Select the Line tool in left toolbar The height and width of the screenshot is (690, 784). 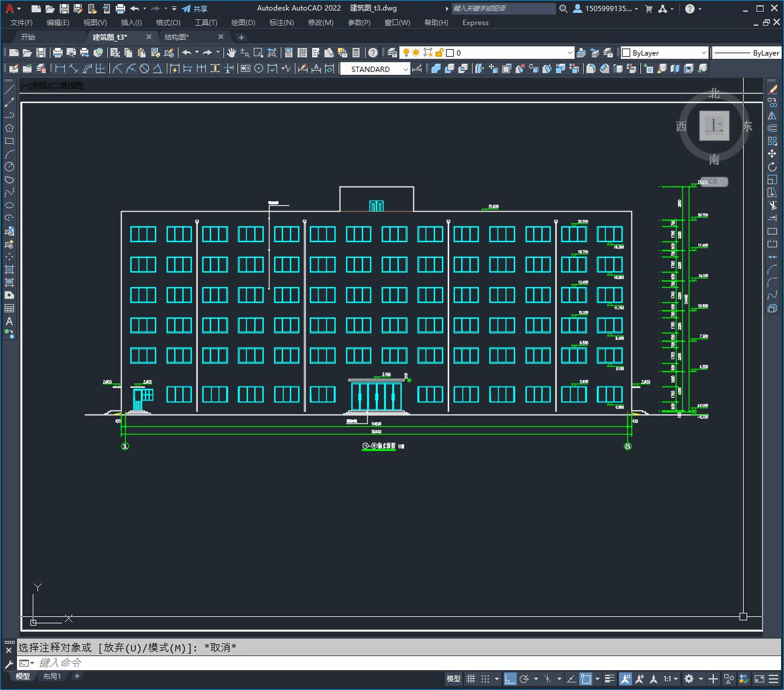point(9,89)
